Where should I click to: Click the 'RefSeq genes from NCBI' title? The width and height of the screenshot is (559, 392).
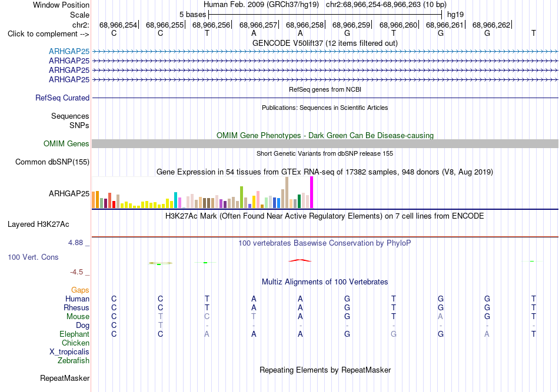click(325, 89)
